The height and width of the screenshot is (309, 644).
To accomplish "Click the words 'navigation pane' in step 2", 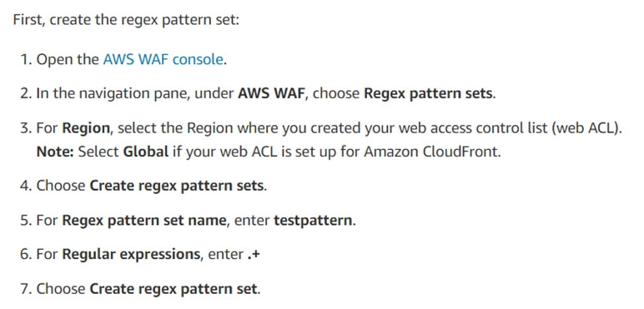I will click(134, 93).
